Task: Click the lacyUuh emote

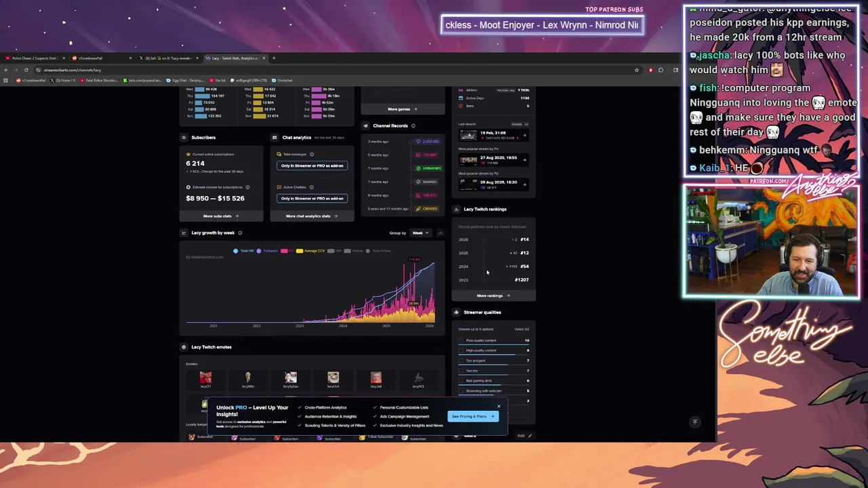Action: pos(333,379)
